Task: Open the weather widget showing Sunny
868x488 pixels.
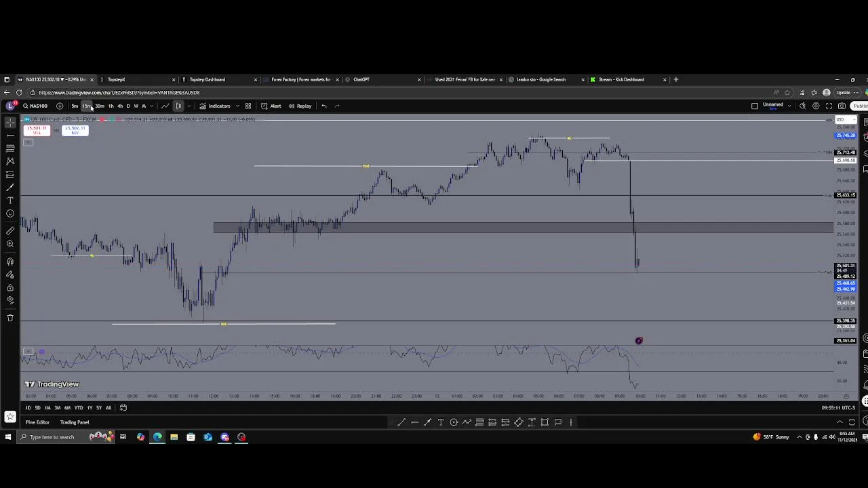Action: coord(771,437)
